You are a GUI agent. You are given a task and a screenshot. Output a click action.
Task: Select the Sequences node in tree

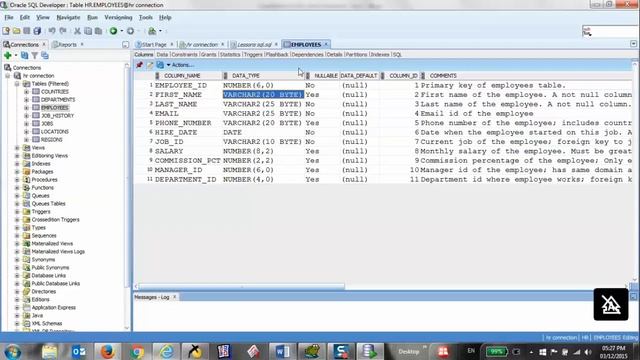[x=44, y=236]
